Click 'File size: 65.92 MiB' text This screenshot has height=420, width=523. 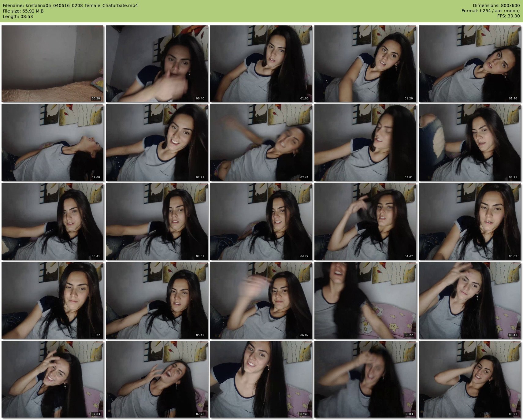(x=23, y=11)
